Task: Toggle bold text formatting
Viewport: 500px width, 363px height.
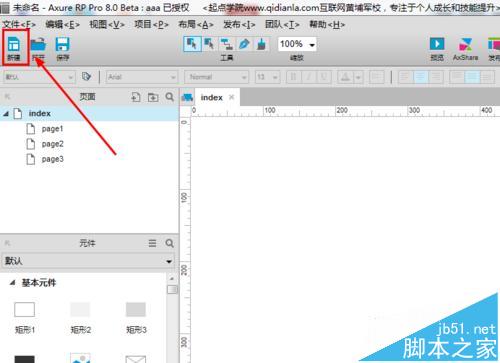Action: tap(294, 77)
